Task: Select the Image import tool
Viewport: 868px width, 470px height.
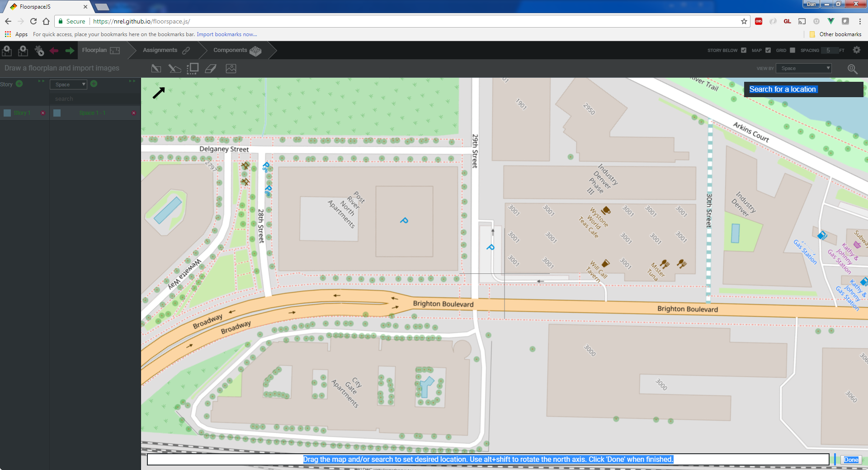Action: [231, 69]
